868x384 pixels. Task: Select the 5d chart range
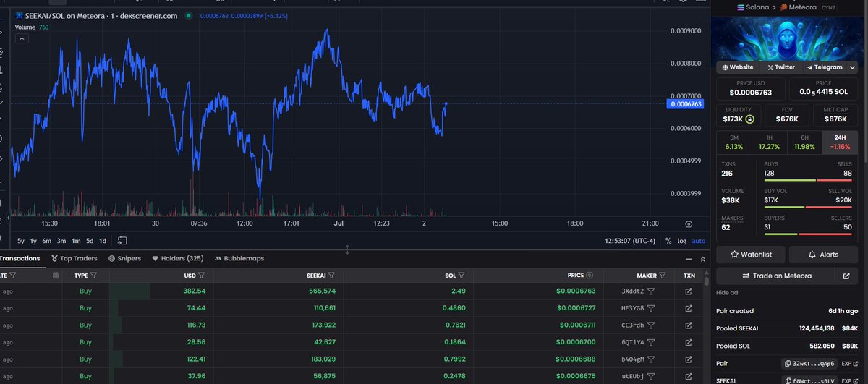[90, 241]
